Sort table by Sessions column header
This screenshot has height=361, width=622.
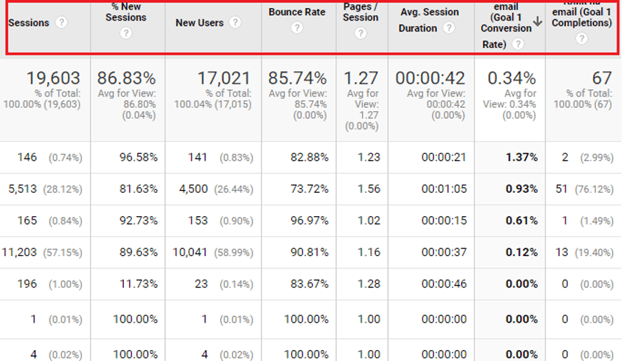pyautogui.click(x=29, y=23)
